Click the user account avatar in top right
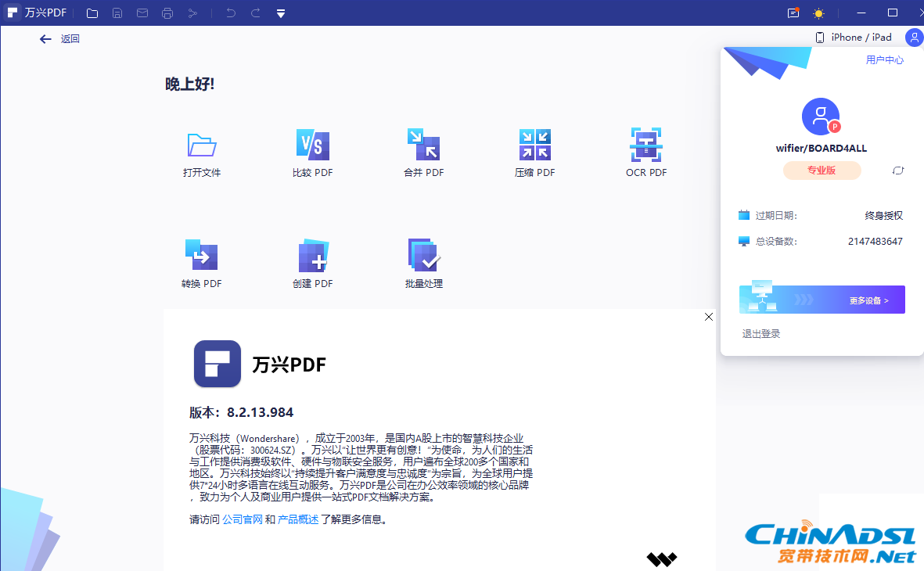Viewport: 924px width, 571px height. [913, 37]
